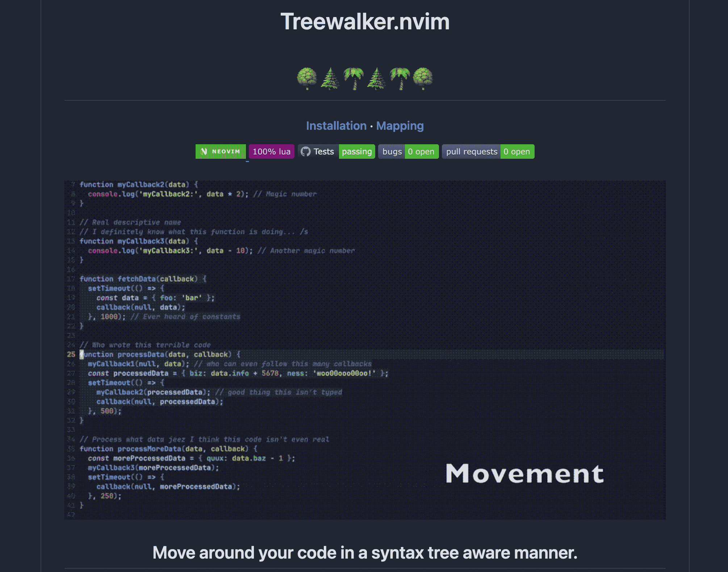Open the bugs 0 open badge

[x=409, y=152]
